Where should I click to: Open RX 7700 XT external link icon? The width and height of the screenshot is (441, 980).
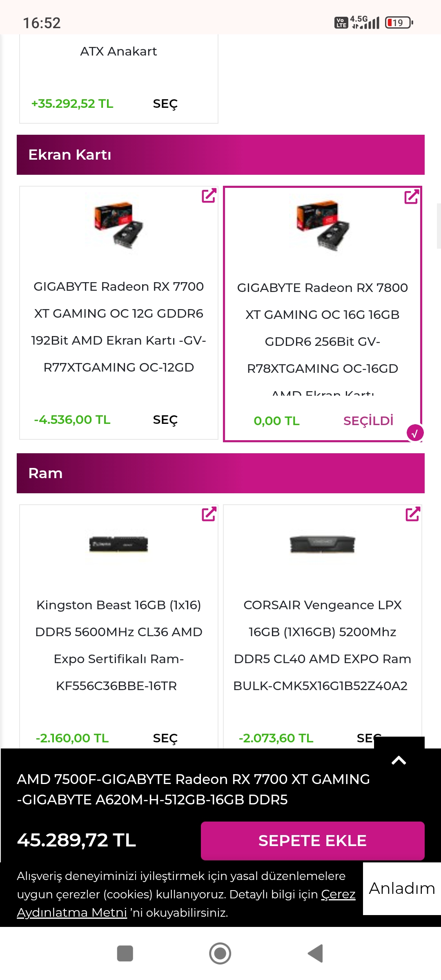[x=209, y=196]
